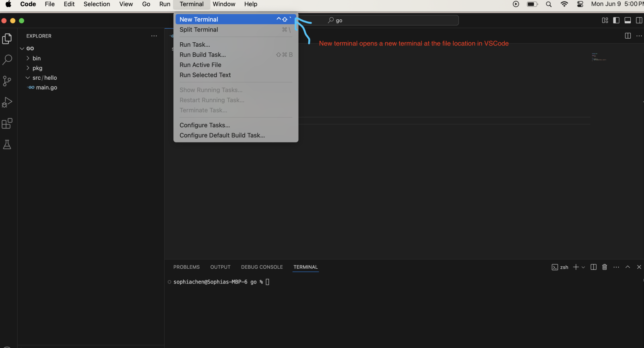Image resolution: width=644 pixels, height=348 pixels.
Task: Maximize the panel with the chevron
Action: [x=627, y=267]
